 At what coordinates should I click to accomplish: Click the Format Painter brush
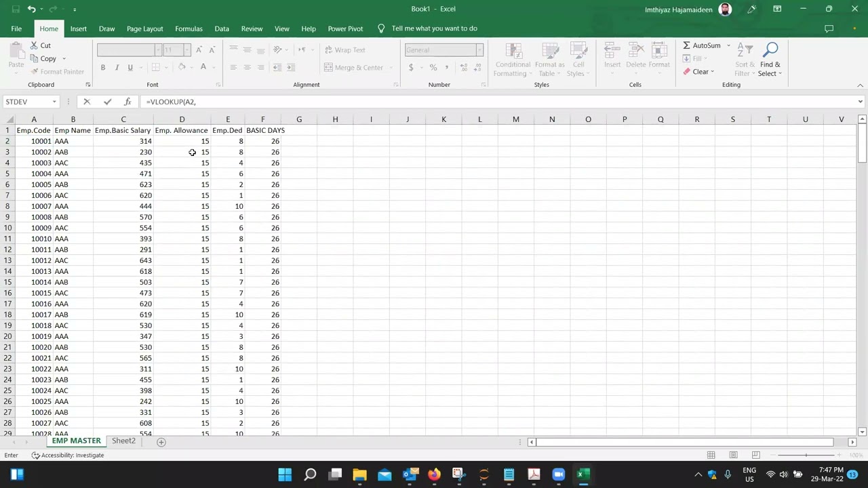click(x=57, y=72)
